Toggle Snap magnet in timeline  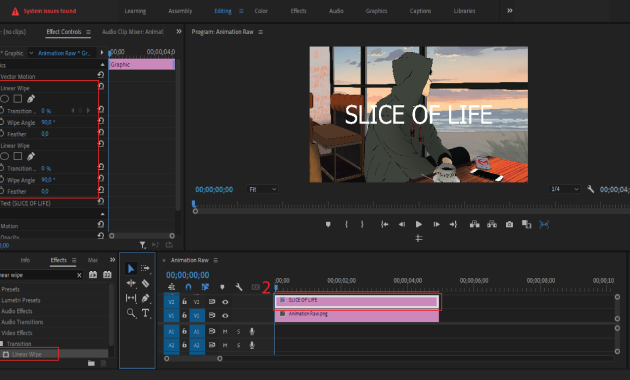[188, 287]
